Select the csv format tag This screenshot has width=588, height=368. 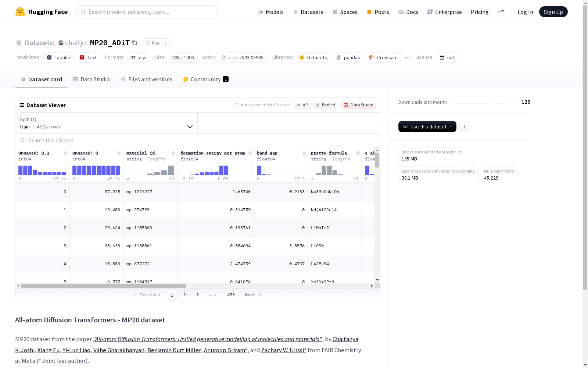(x=139, y=57)
